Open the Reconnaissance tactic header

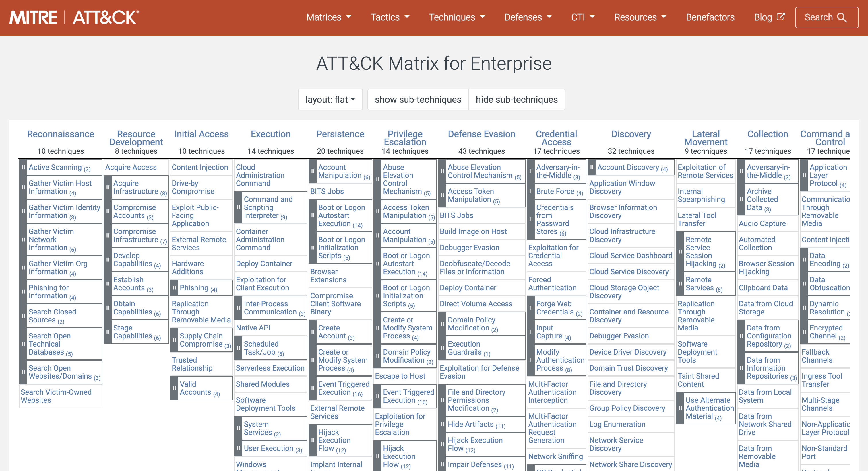tap(61, 134)
